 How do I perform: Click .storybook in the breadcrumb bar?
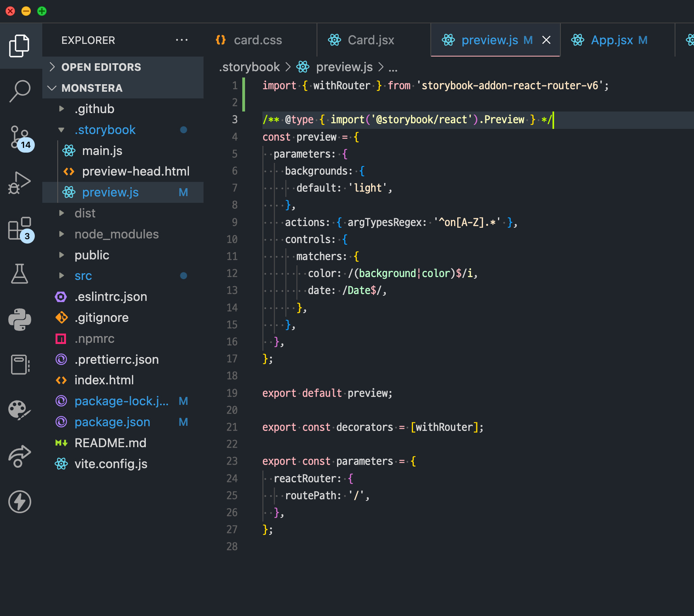[x=249, y=67]
